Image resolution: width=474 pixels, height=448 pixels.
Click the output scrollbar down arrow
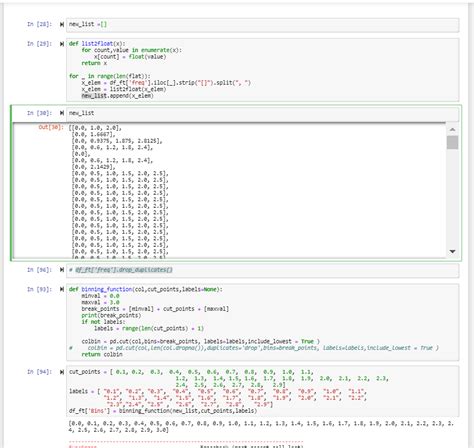pos(452,251)
